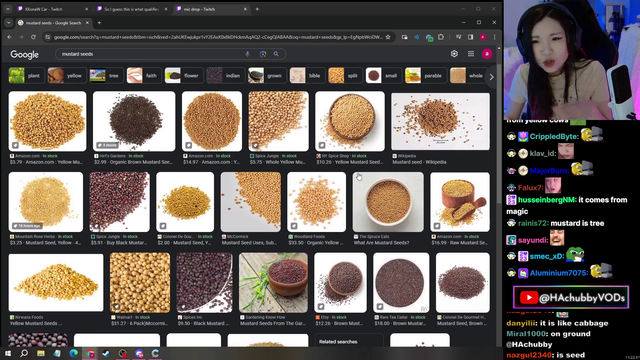
Task: Open Windows taskbar search
Action: pyautogui.click(x=24, y=353)
